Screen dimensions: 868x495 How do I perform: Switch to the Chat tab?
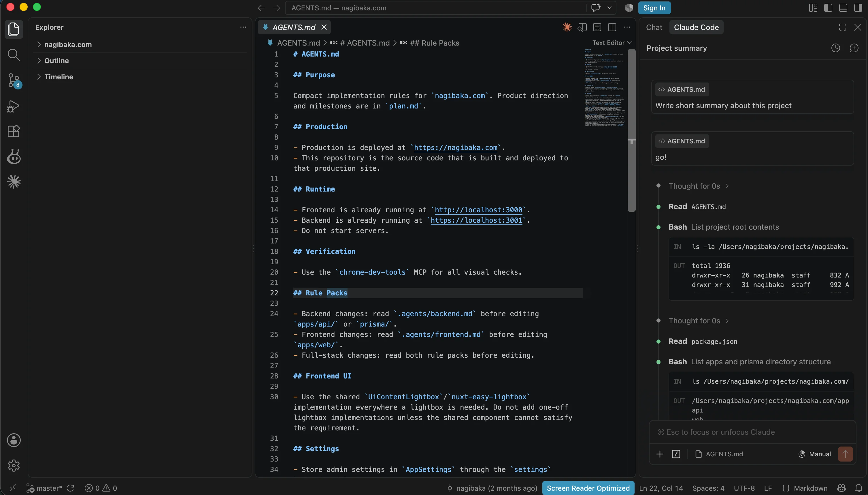tap(654, 27)
